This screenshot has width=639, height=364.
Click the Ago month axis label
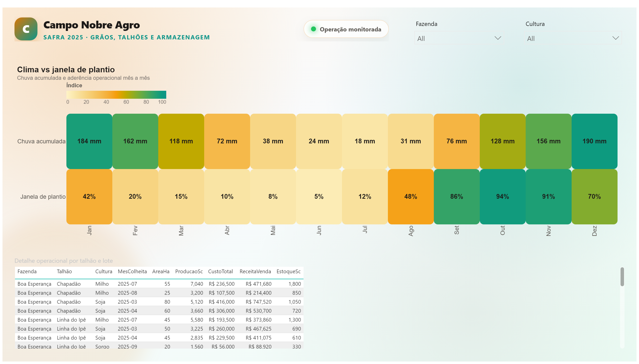411,231
